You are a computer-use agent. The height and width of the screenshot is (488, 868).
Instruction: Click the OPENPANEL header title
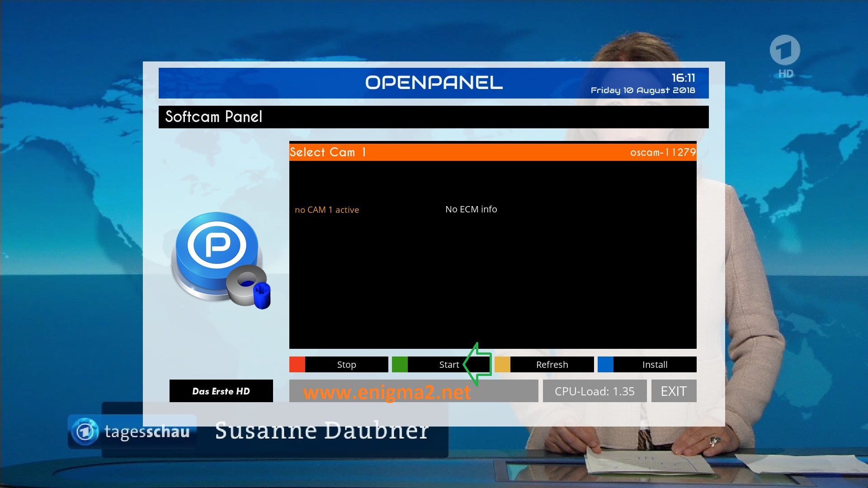click(434, 83)
